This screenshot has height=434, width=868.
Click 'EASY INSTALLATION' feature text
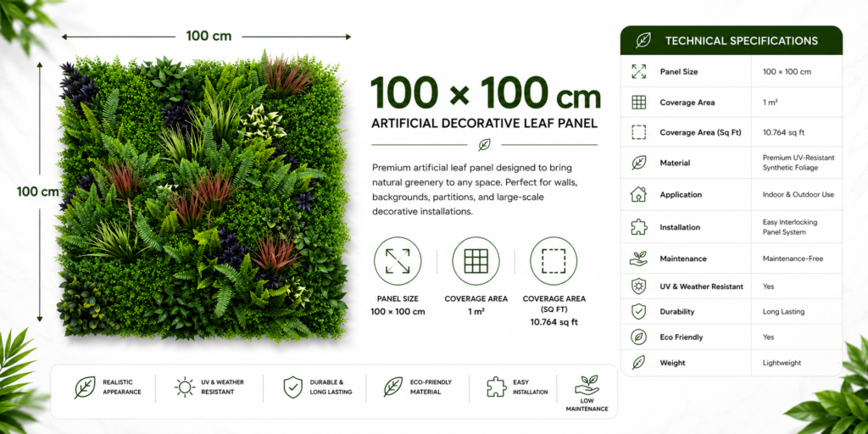(x=531, y=387)
